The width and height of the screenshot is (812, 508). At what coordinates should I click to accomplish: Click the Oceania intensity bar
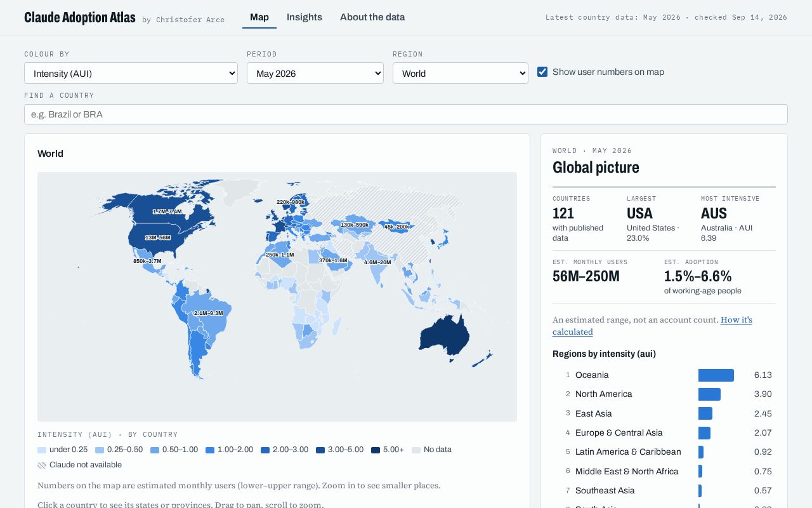click(x=716, y=375)
